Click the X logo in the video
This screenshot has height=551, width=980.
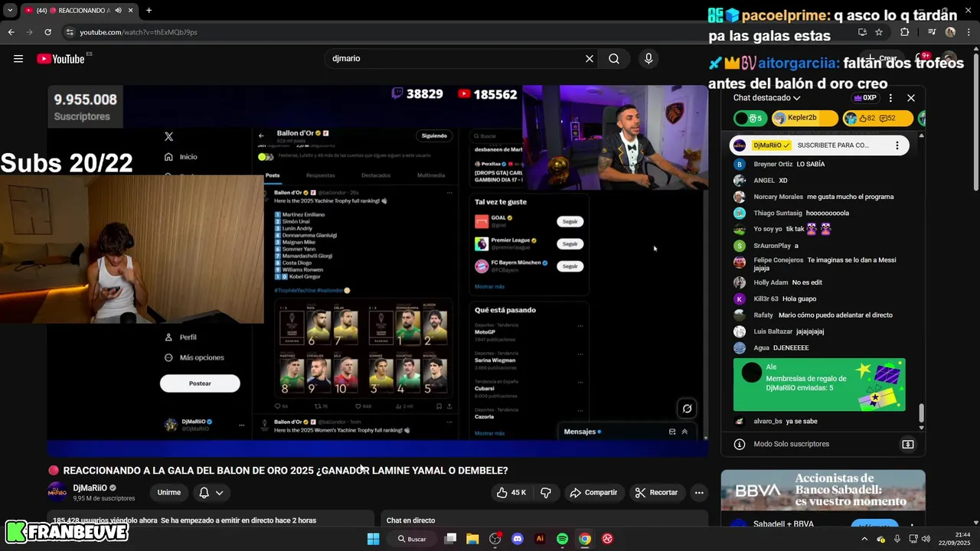pos(169,136)
